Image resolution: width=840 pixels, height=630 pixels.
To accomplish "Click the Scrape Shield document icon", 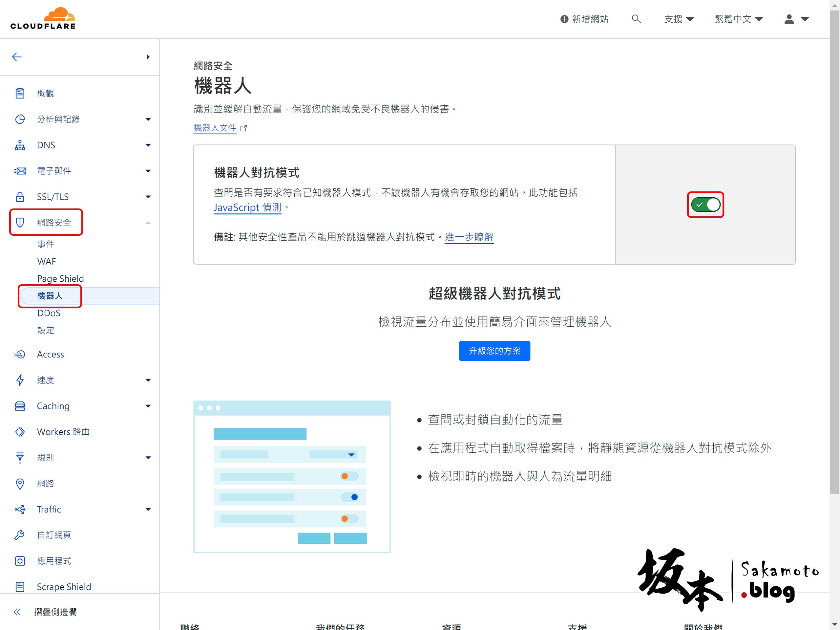I will pyautogui.click(x=20, y=587).
